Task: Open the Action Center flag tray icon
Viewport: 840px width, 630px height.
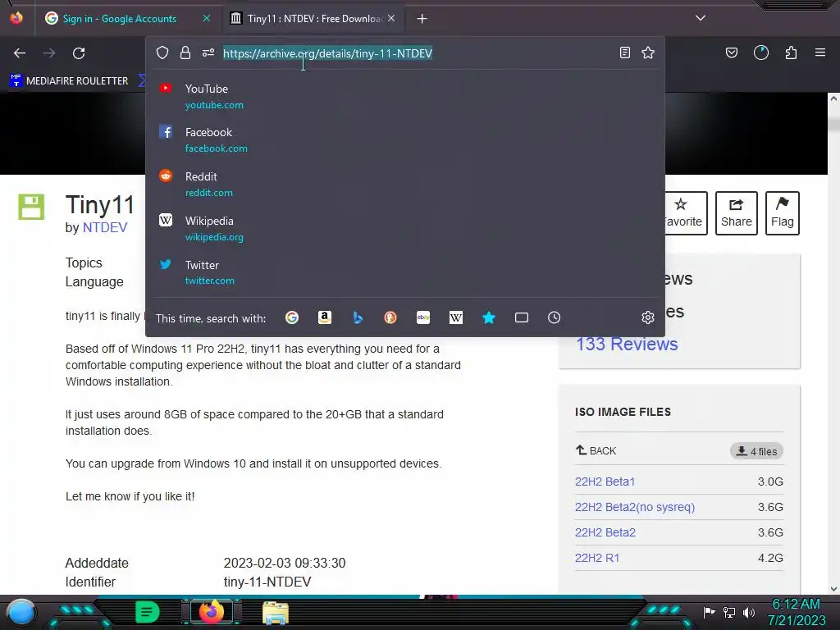Action: [x=710, y=612]
